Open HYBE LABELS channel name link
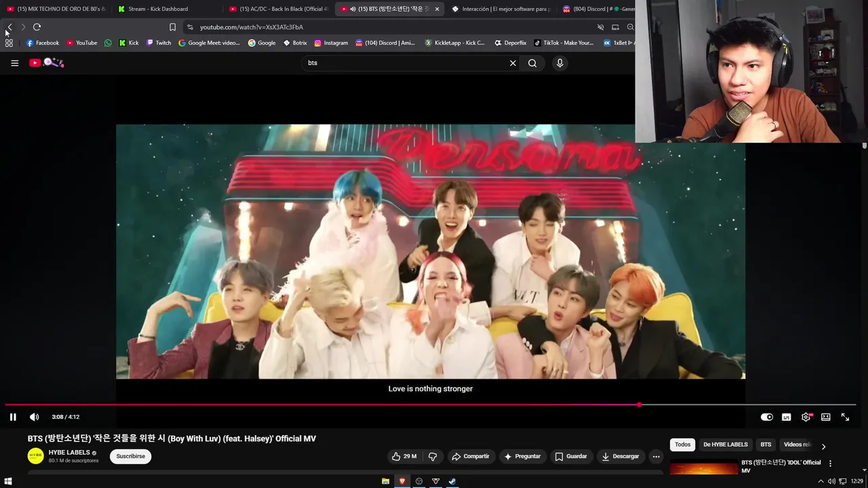The image size is (868, 488). point(69,452)
